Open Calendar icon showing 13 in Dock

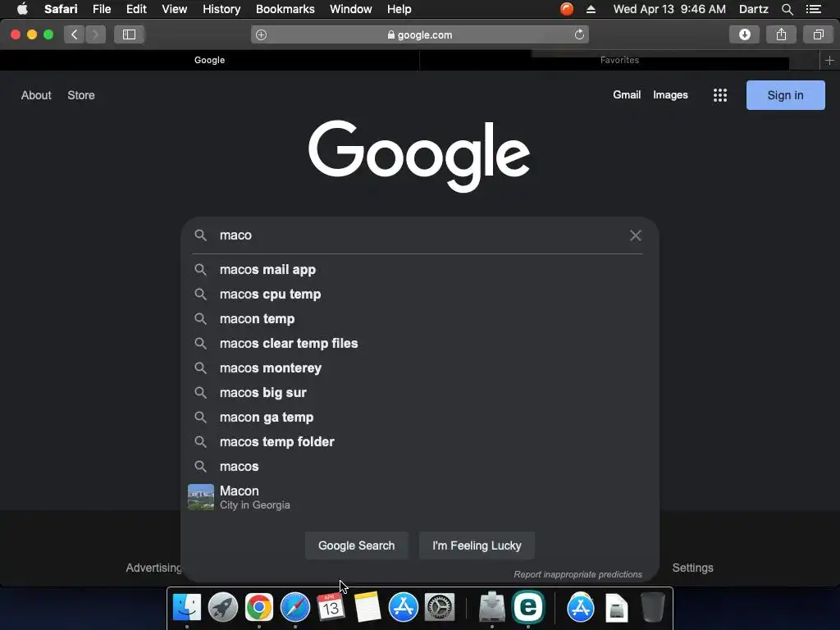coord(331,608)
